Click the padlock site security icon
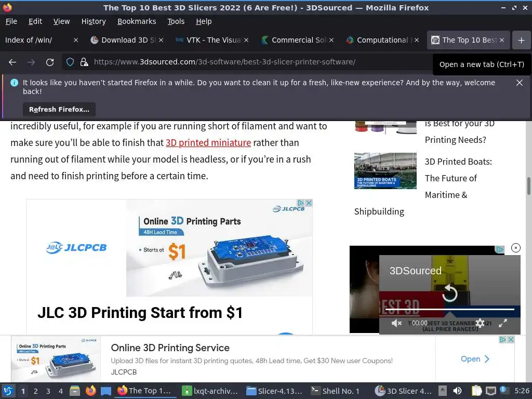This screenshot has width=532, height=399. pos(84,62)
